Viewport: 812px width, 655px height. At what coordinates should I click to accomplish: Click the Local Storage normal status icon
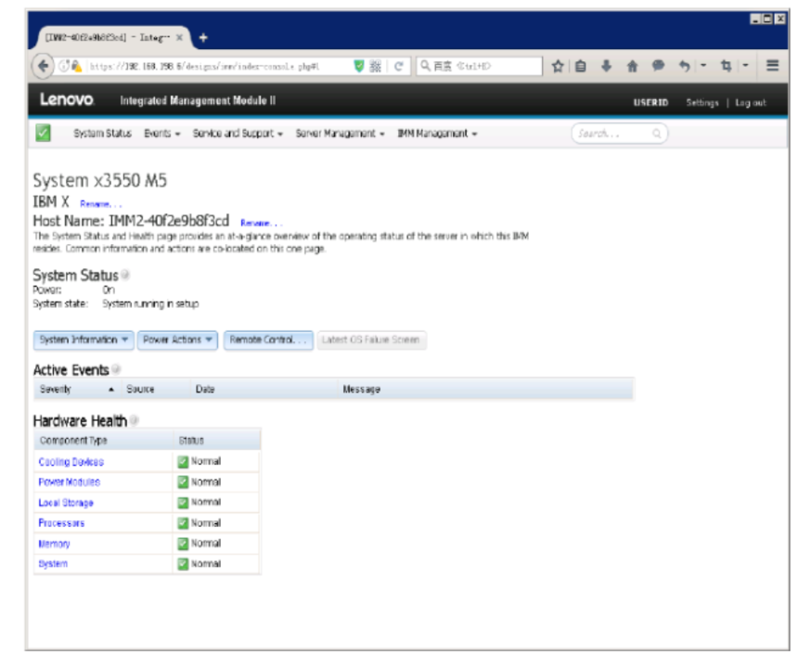click(x=183, y=502)
